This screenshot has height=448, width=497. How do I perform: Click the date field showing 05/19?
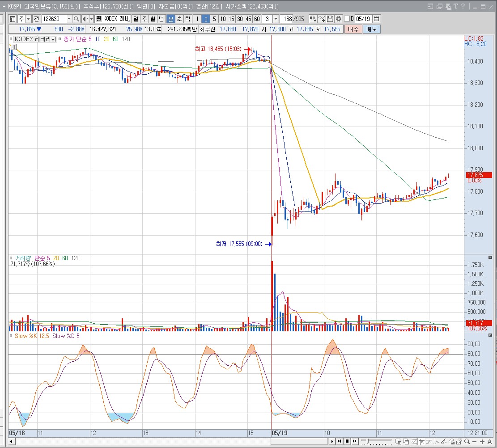tap(363, 19)
